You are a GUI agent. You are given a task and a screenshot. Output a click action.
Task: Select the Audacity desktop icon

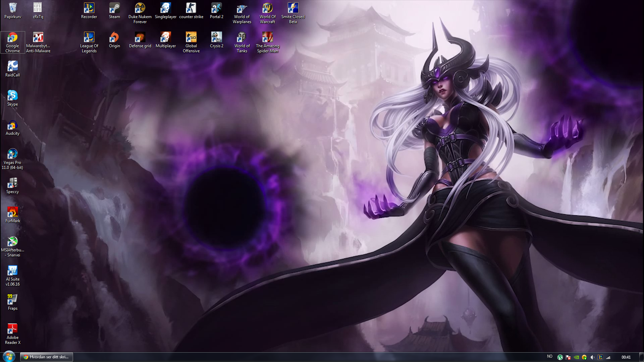[13, 127]
